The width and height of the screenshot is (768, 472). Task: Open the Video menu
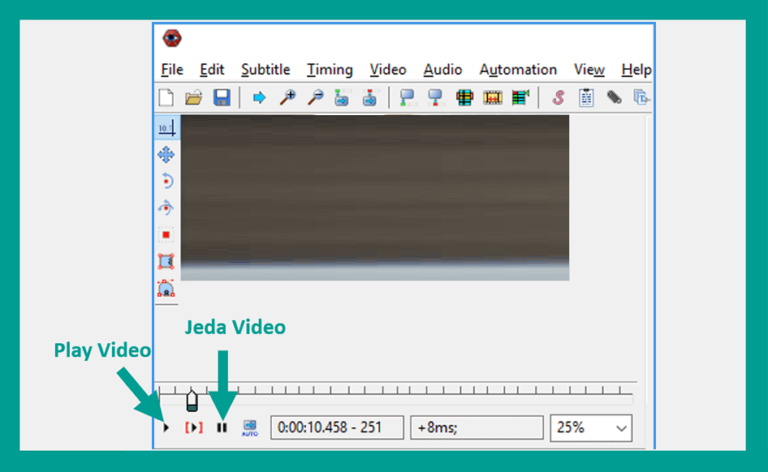coord(388,70)
